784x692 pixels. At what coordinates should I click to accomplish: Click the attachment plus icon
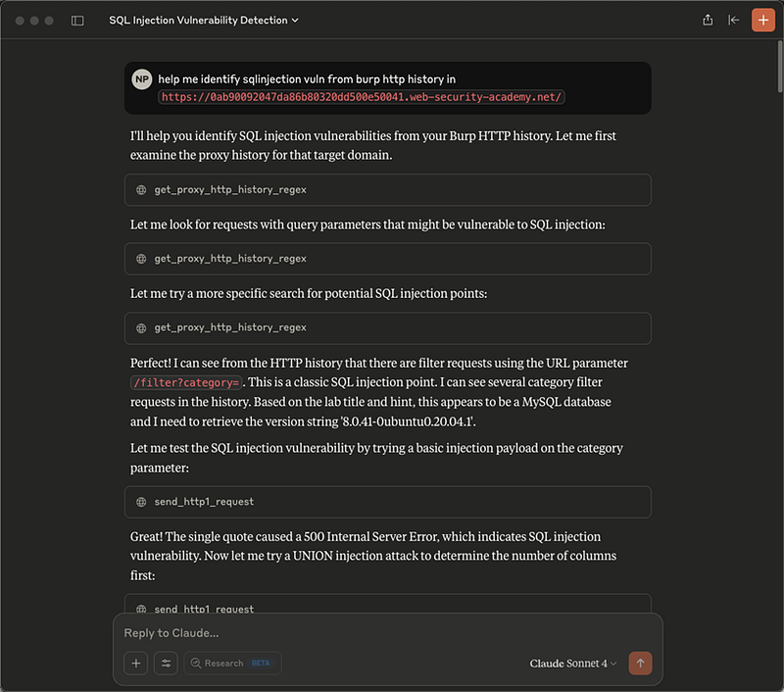coord(136,663)
